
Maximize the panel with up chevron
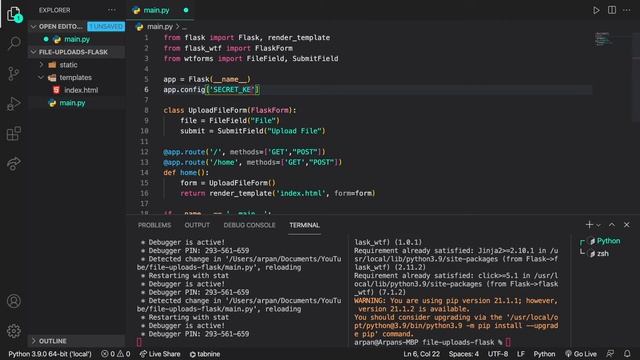(612, 225)
